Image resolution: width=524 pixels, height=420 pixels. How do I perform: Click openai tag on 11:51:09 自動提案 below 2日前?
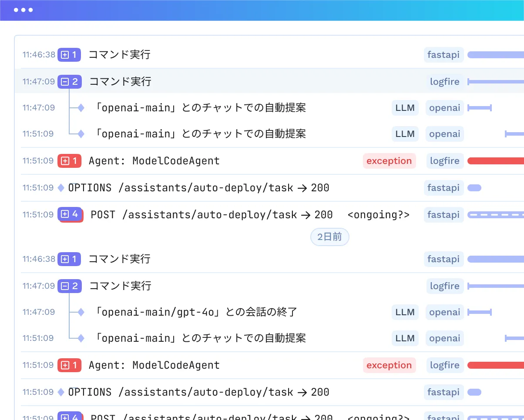pos(445,338)
